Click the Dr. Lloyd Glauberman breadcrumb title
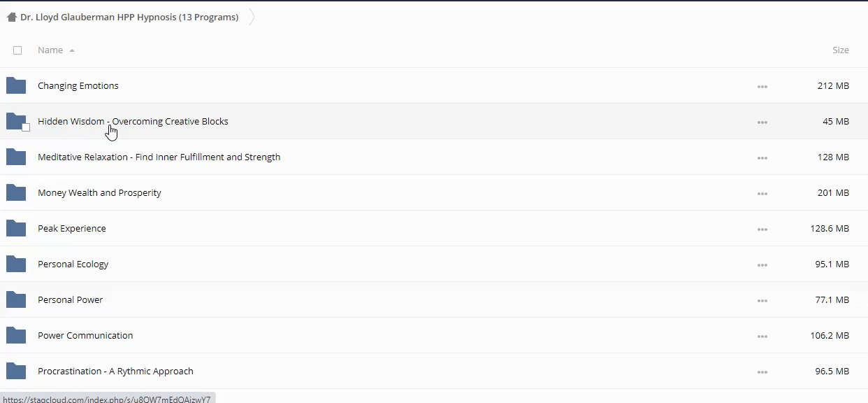The width and height of the screenshot is (868, 403). (129, 17)
